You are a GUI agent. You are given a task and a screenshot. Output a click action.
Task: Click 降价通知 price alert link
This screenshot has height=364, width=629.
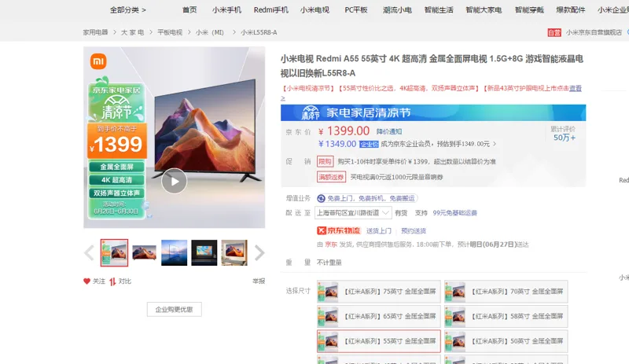point(389,131)
